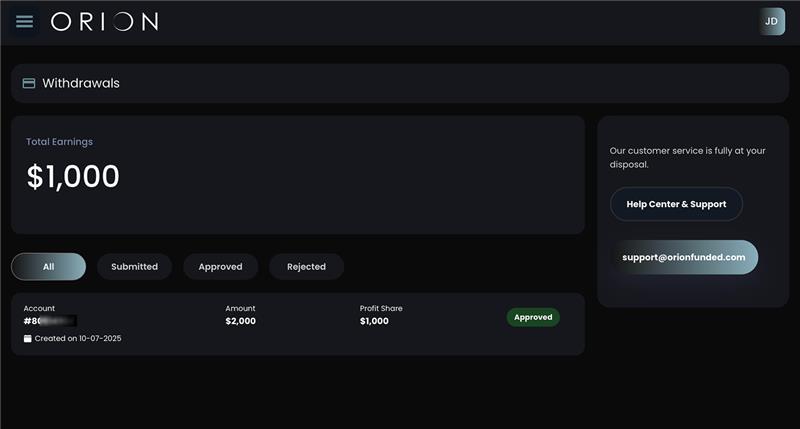Click the Account column label
Screen dimensions: 800x429
point(39,308)
